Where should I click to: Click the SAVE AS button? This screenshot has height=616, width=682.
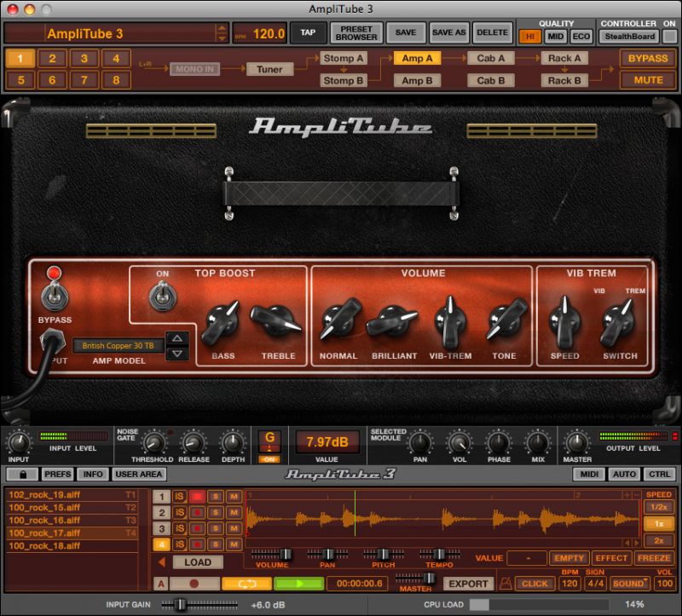click(x=449, y=33)
